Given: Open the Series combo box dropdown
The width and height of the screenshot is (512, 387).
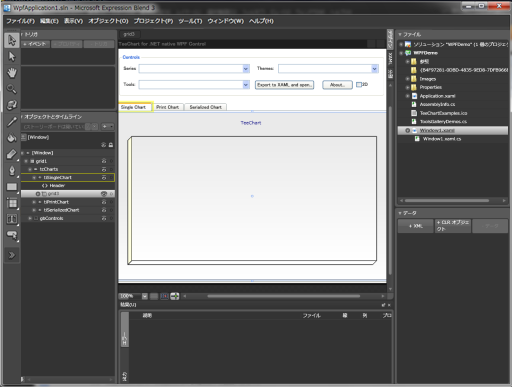Looking at the screenshot, I should pos(246,69).
